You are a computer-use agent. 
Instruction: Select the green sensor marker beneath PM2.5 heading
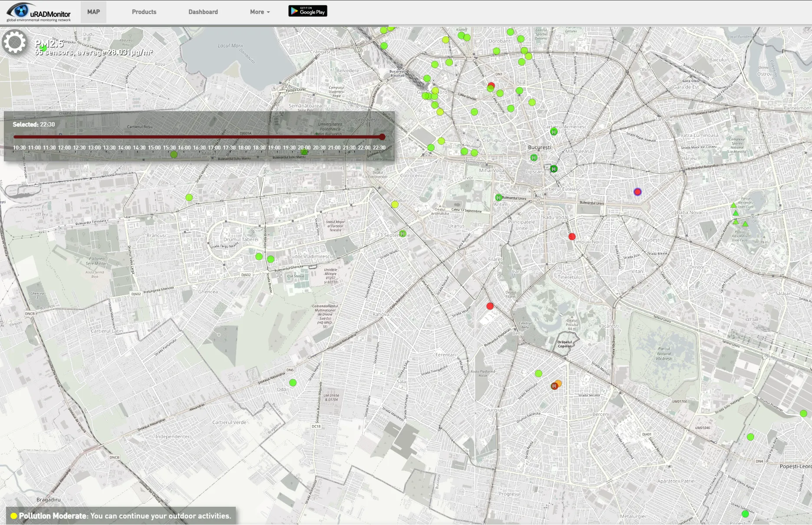tap(43, 48)
